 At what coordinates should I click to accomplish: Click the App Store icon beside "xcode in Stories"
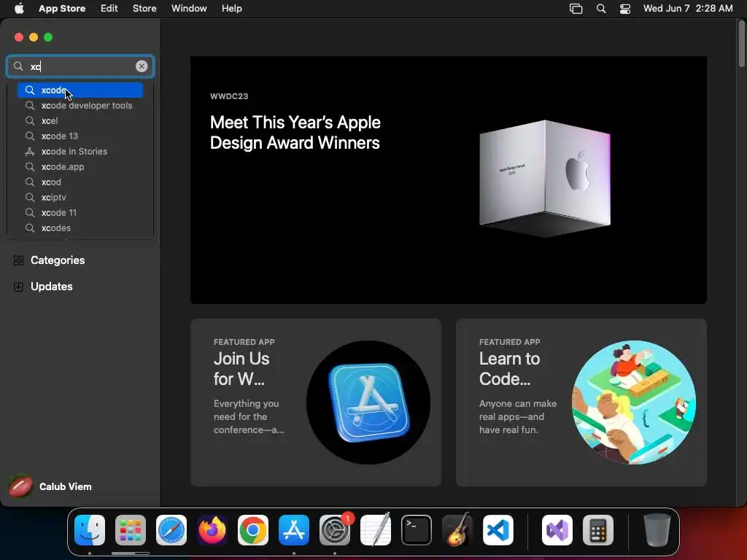[x=29, y=152]
